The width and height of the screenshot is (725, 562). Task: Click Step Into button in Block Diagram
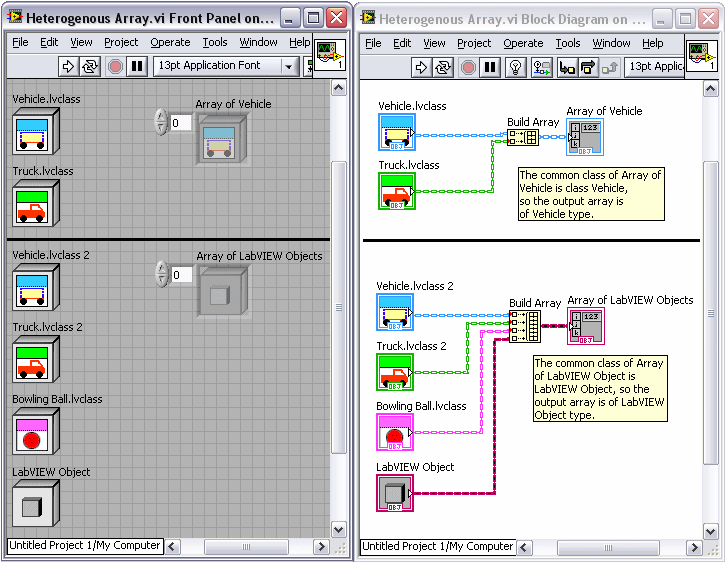(x=567, y=68)
